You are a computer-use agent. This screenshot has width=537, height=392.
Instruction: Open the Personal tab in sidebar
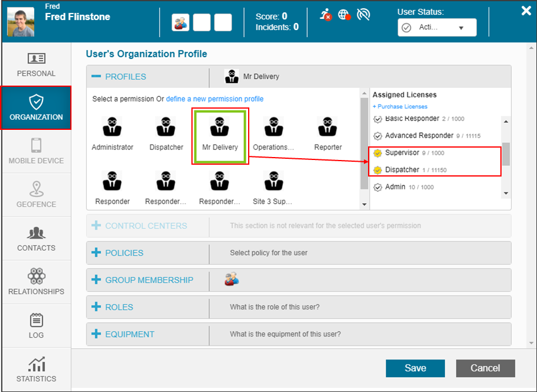pos(36,64)
